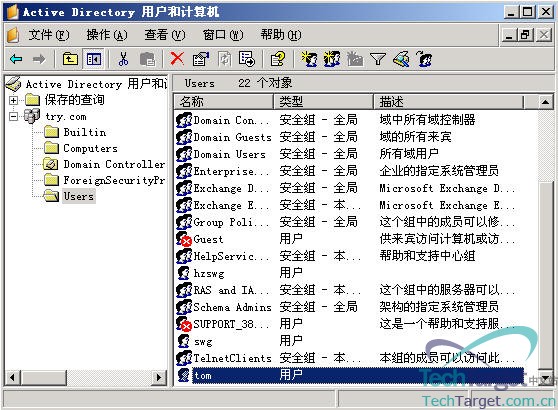Click the Up one level folder icon
This screenshot has width=558, height=410.
click(x=70, y=59)
